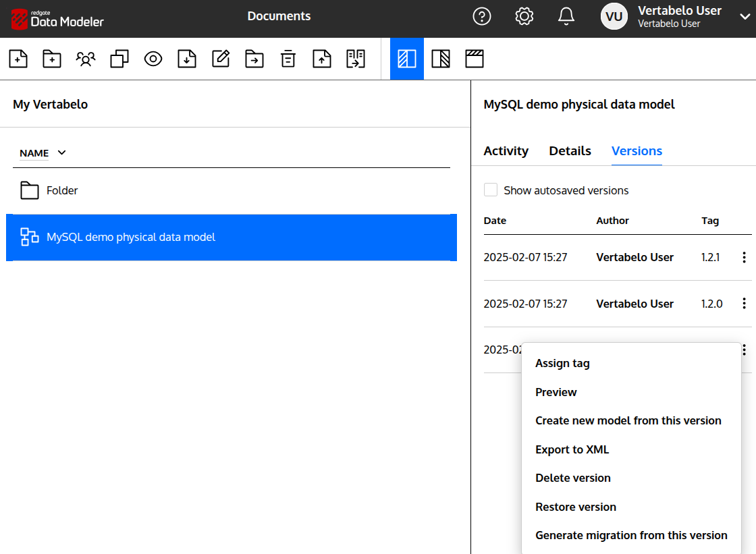The width and height of the screenshot is (756, 554).
Task: Switch to right panel layout view
Action: (441, 59)
